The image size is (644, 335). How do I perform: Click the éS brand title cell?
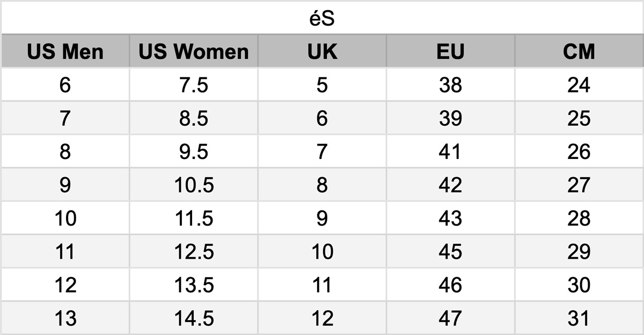[322, 18]
